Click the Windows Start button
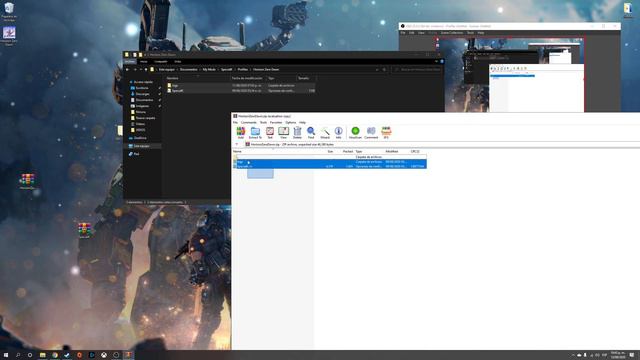This screenshot has width=640, height=360. pos(6,355)
